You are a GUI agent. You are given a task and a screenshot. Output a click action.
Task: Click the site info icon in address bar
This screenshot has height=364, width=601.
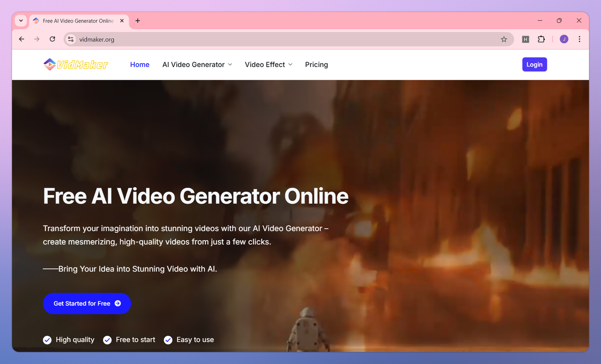coord(71,39)
